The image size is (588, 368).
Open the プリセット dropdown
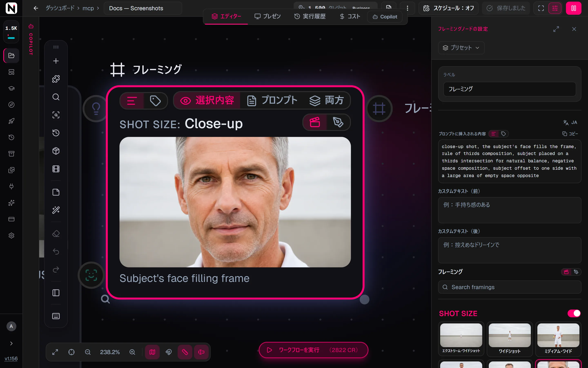[x=461, y=48]
